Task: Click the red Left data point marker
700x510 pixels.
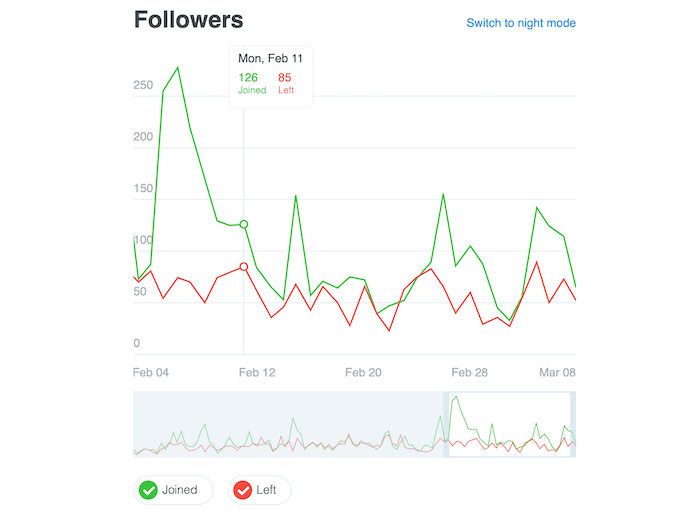Action: click(x=244, y=266)
